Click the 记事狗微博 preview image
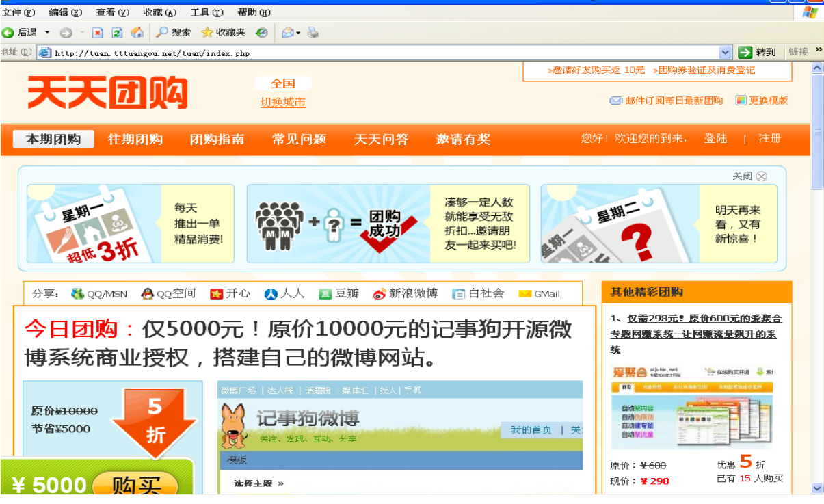Image resolution: width=824 pixels, height=504 pixels. [400, 437]
